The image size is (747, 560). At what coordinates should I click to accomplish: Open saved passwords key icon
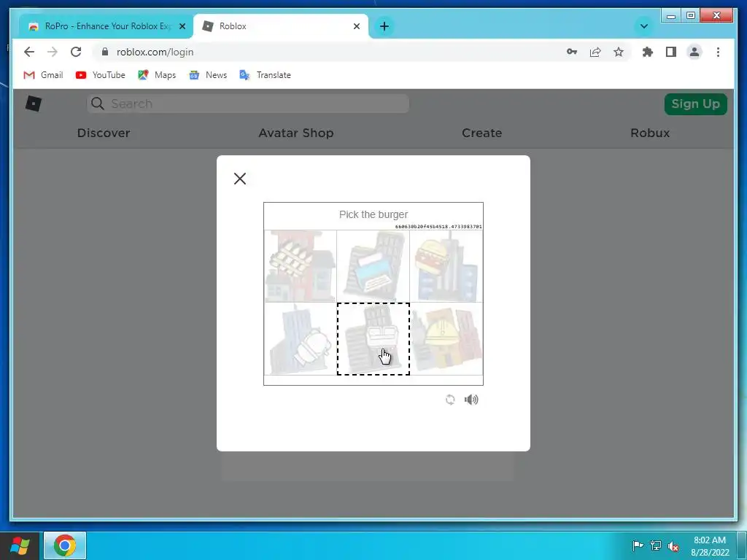coord(572,52)
